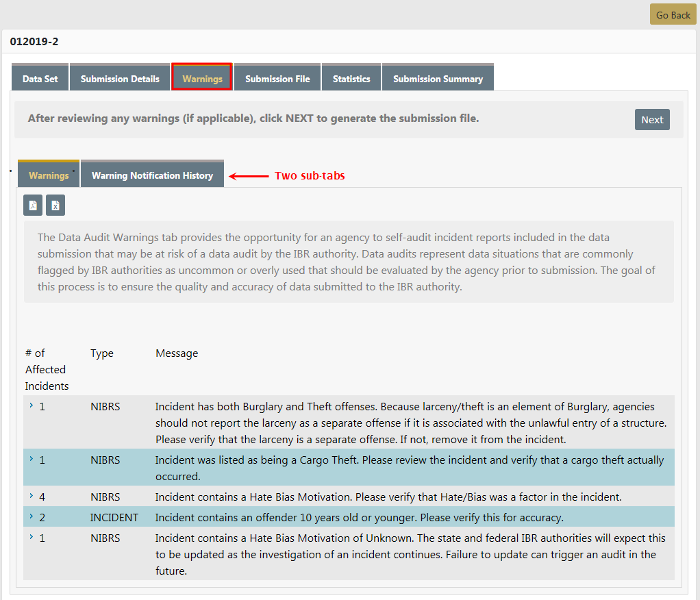Click the Cargo Theft warning message text
The height and width of the screenshot is (600, 700).
(x=409, y=468)
